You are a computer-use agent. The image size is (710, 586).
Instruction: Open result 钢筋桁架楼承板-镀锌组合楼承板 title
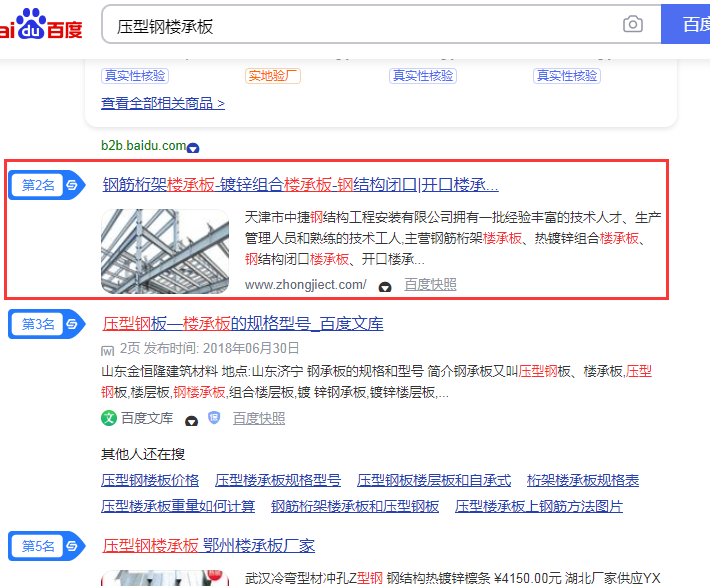pos(300,185)
